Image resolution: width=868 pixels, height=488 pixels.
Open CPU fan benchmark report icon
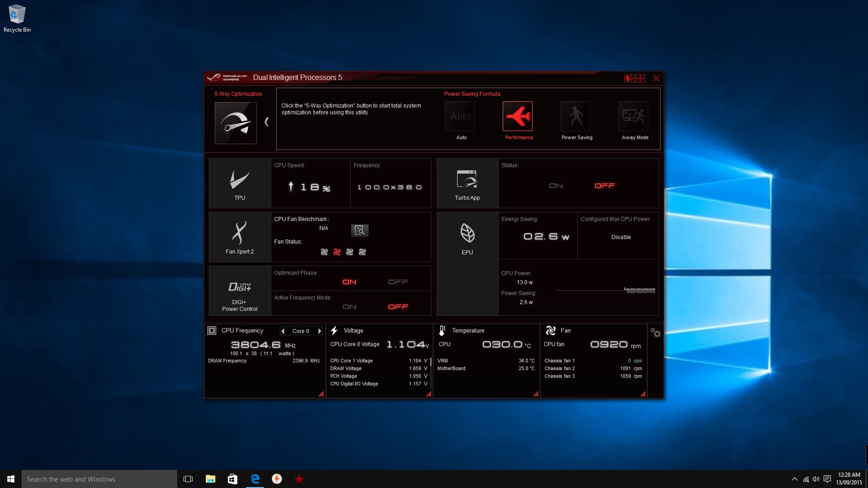tap(360, 230)
